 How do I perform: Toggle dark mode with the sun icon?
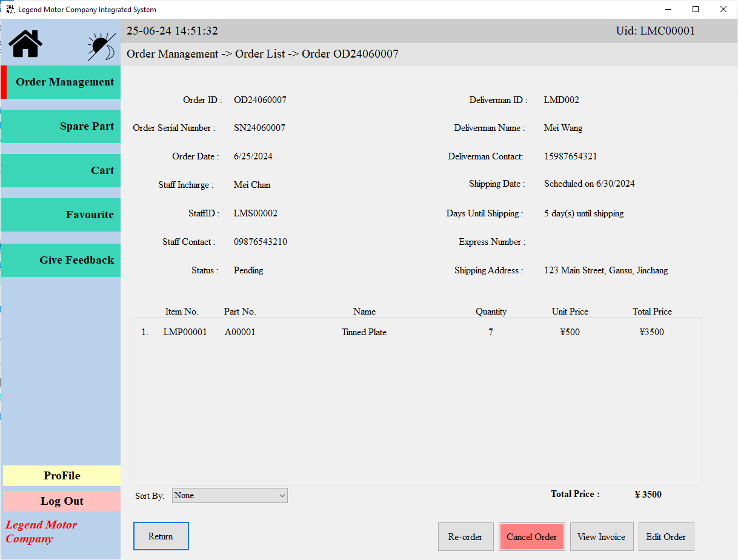pos(101,44)
